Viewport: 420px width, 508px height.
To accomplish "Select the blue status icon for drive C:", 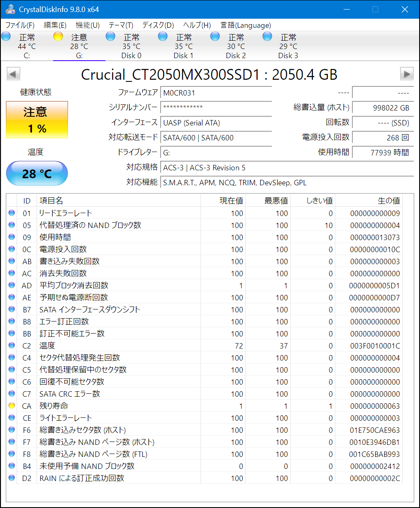I will [x=6, y=37].
